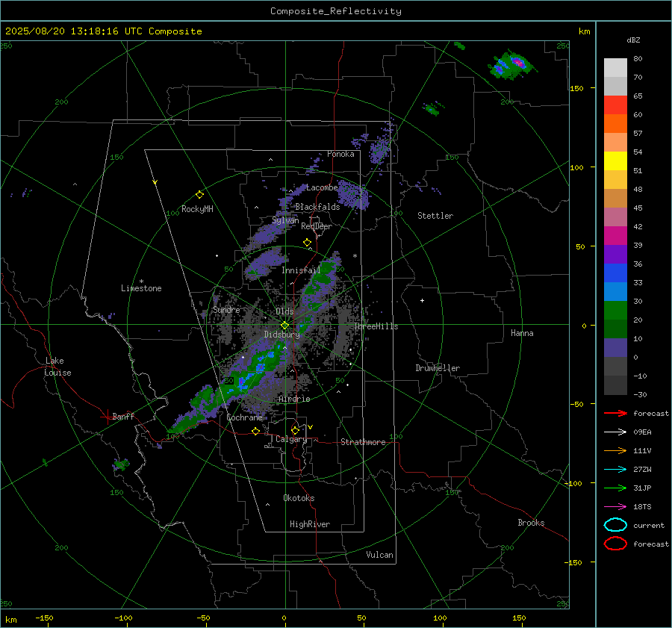Click the Sundre city label
This screenshot has height=628, width=672.
tap(226, 309)
